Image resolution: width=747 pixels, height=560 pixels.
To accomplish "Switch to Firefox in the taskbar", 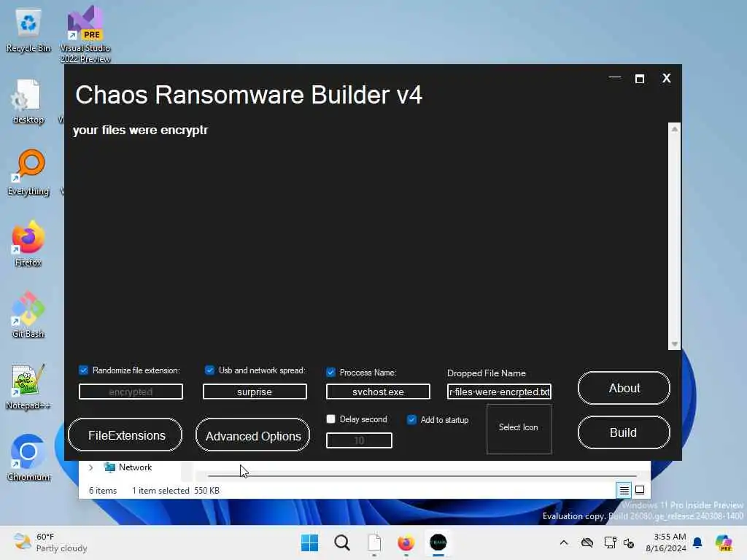I will [406, 542].
